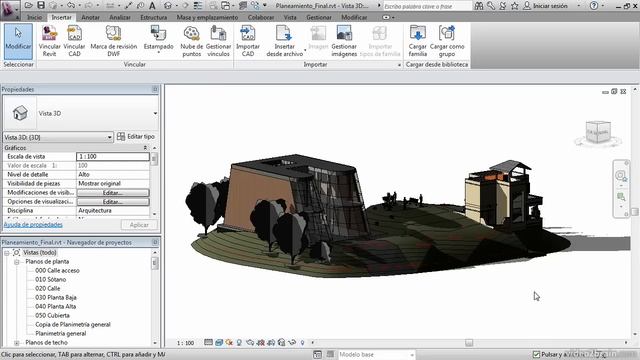Collapse the Gráficos properties section
This screenshot has height=360, width=640.
(x=145, y=148)
